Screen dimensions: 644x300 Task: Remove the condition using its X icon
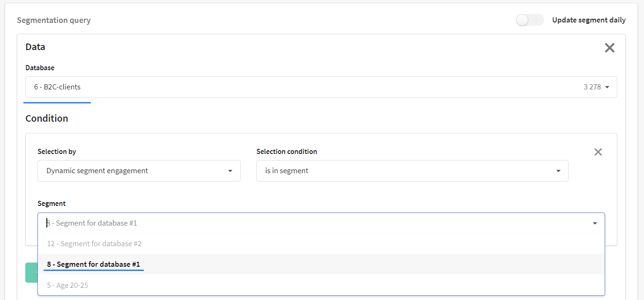click(598, 152)
